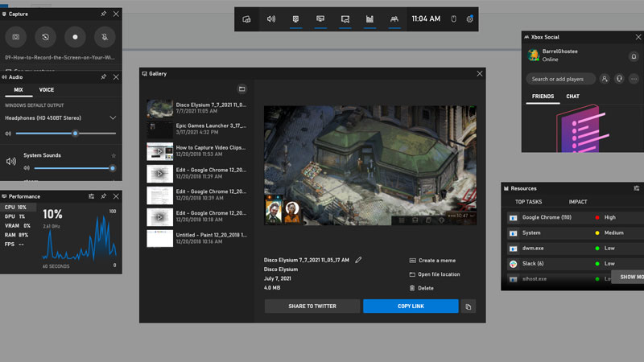Screen dimensions: 644x362
Task: Select RAM 89% metric in Performance
Action: click(18, 235)
